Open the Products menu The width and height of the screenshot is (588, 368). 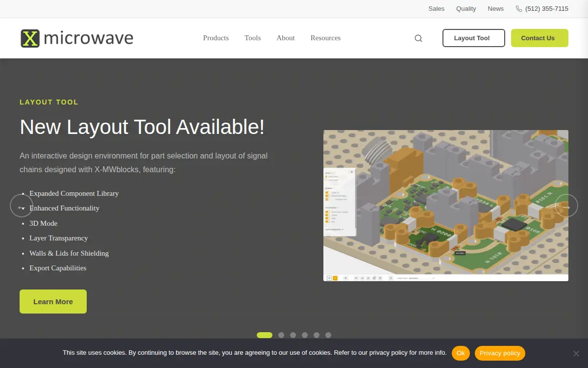(x=216, y=38)
